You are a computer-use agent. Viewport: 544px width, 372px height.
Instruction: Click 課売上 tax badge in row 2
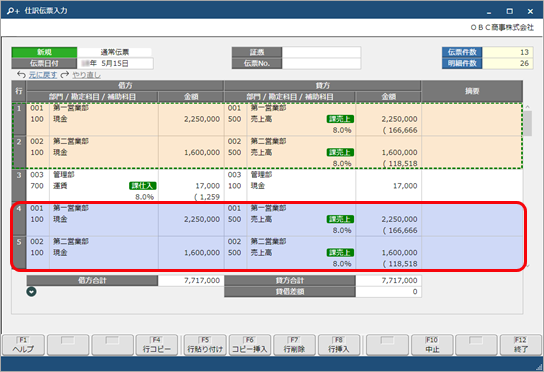tap(340, 152)
